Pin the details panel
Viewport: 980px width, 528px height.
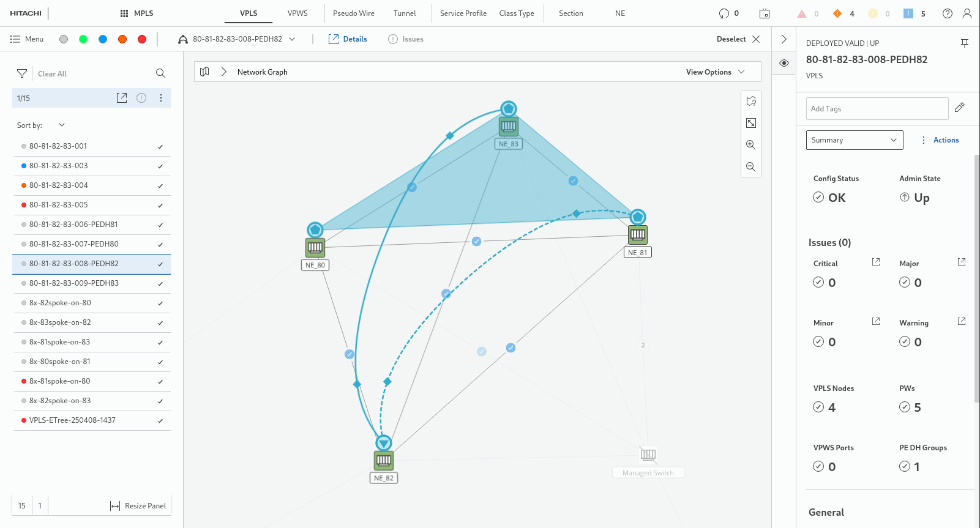pos(964,43)
